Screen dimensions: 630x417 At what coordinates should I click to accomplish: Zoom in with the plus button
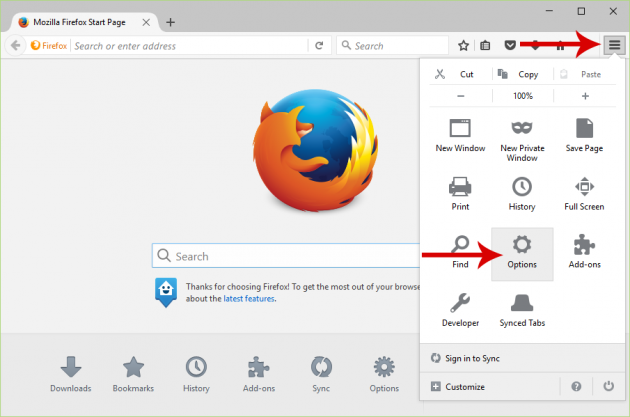tap(585, 96)
